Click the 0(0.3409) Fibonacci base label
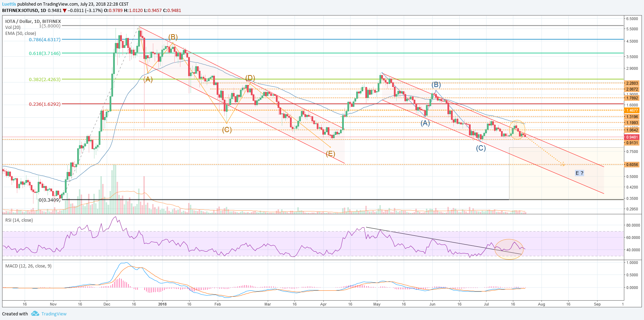 click(x=50, y=200)
